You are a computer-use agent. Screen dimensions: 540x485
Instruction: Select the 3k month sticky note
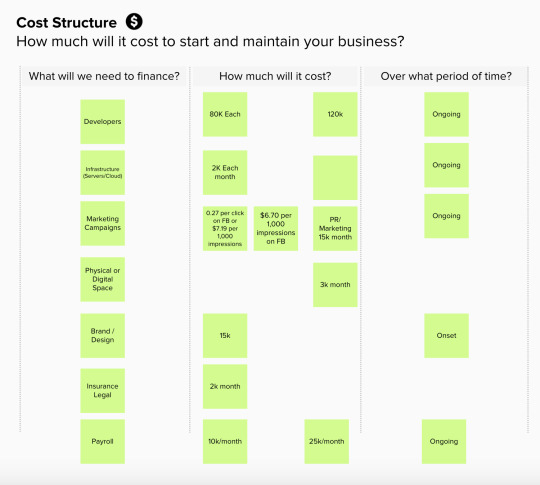(335, 285)
